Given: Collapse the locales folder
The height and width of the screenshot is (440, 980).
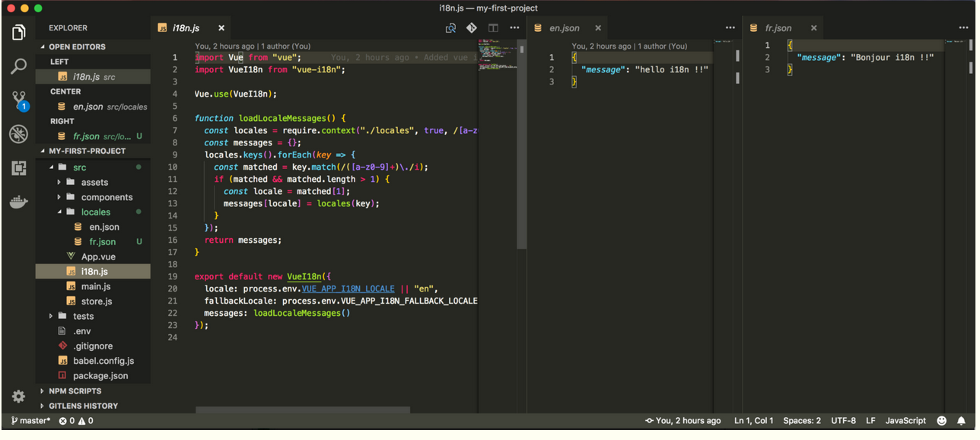Looking at the screenshot, I should click(59, 212).
